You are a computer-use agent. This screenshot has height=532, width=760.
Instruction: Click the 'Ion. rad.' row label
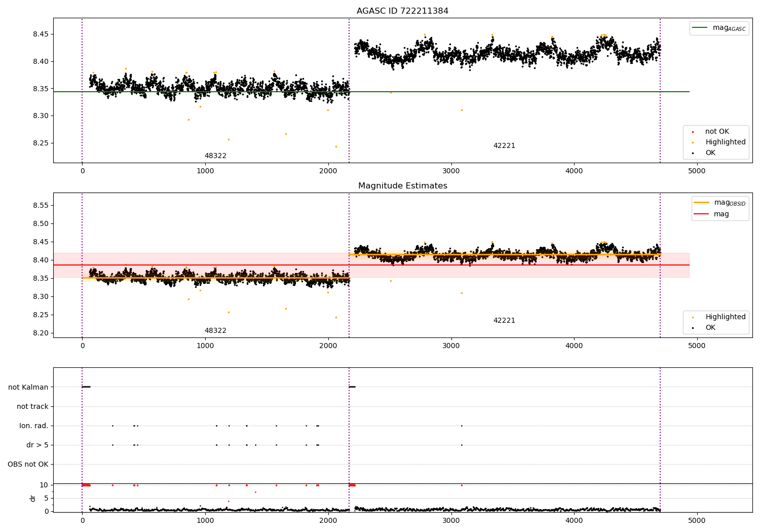click(x=34, y=426)
